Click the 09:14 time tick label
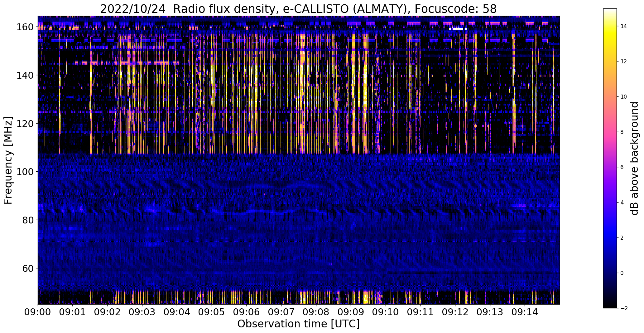The width and height of the screenshot is (644, 333). point(525,312)
